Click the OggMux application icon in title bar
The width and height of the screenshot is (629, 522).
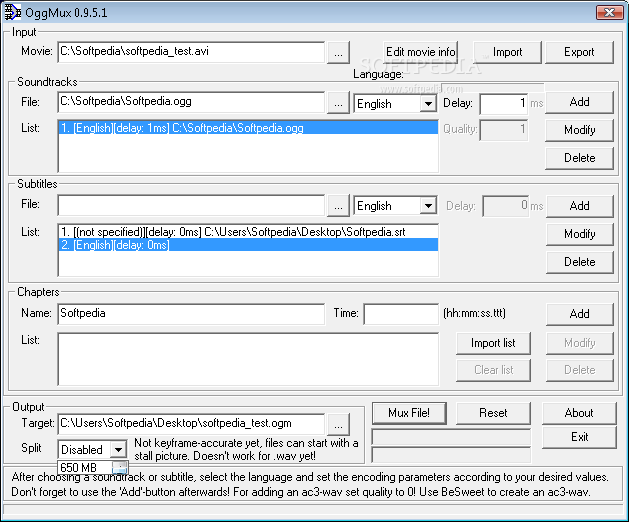click(x=12, y=12)
